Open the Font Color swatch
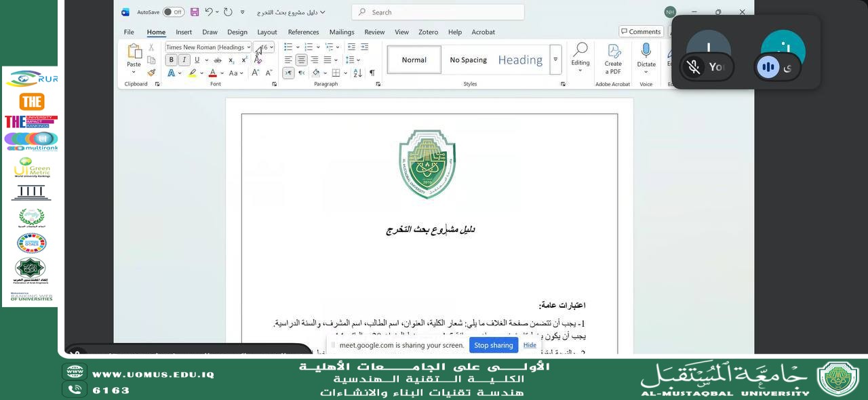 213,73
